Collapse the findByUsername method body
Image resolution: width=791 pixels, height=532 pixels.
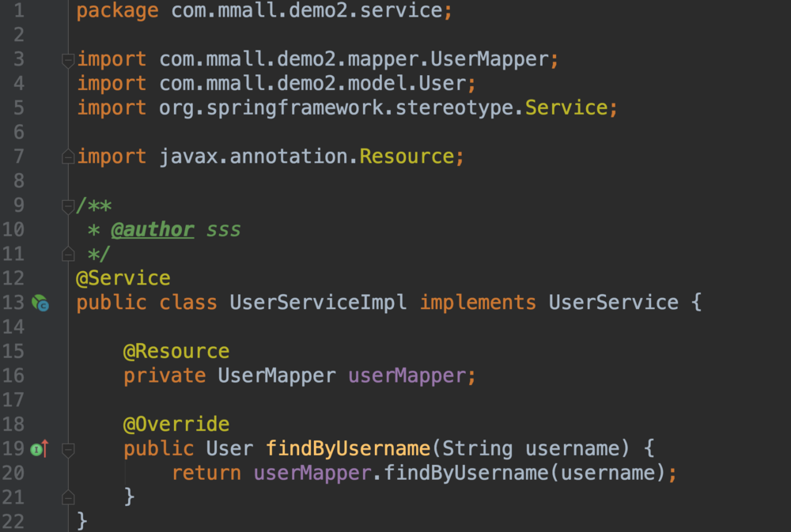68,449
